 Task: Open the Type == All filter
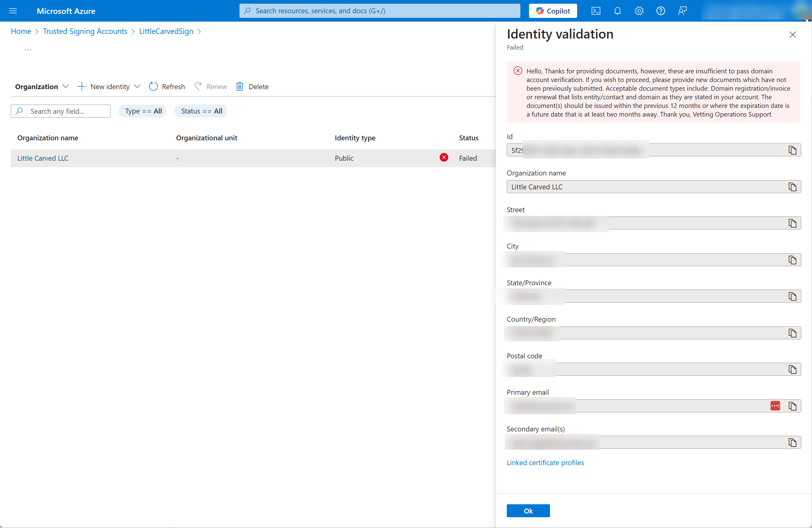[143, 111]
